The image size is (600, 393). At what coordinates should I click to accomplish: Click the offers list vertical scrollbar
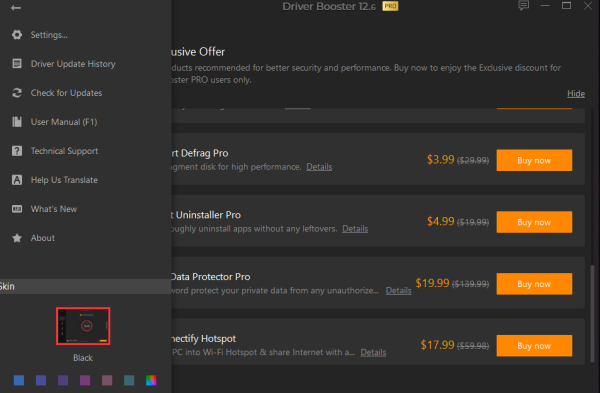coord(592,314)
